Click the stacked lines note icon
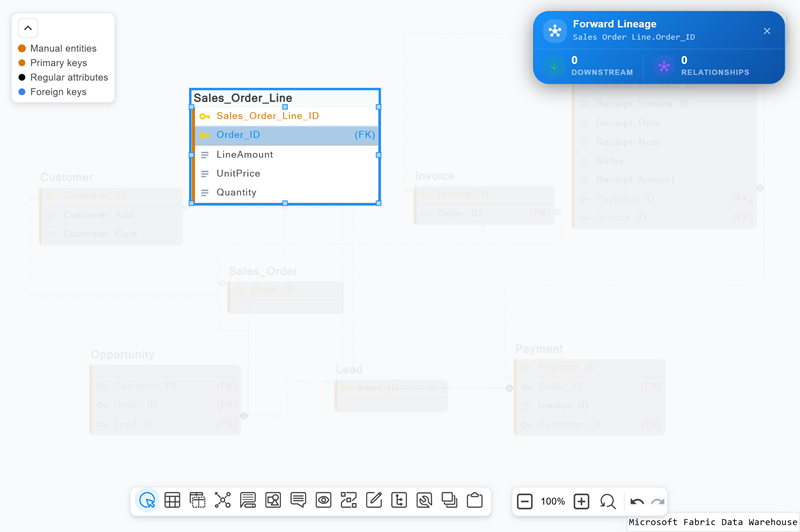 (x=248, y=500)
